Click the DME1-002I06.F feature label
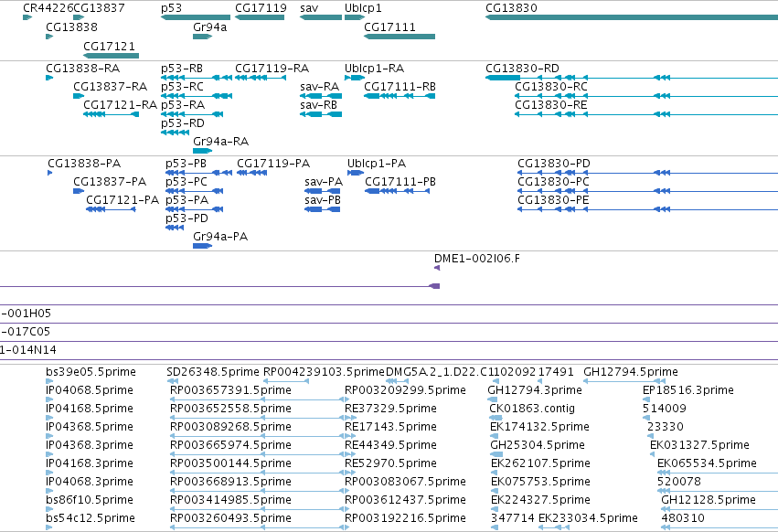 point(477,259)
